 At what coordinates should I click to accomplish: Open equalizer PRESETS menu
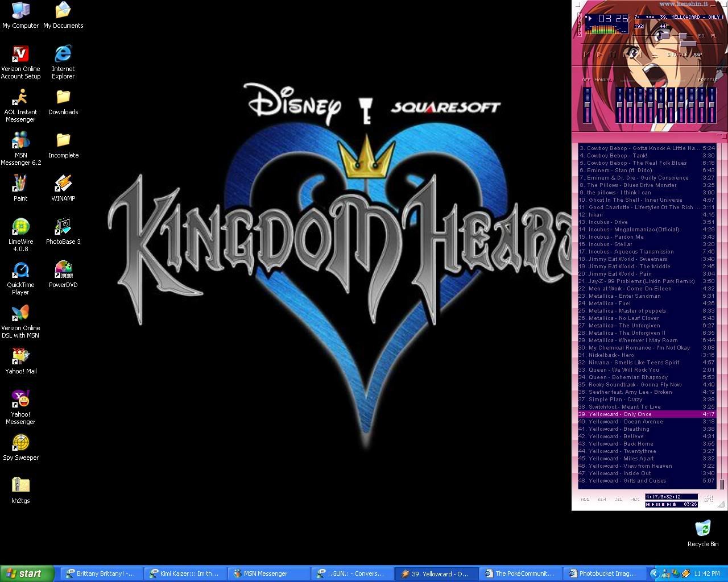pyautogui.click(x=708, y=80)
